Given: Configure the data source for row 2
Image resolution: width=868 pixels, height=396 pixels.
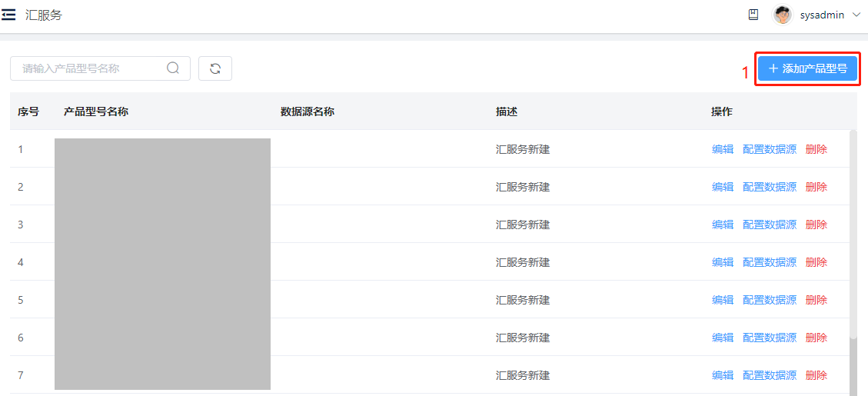Looking at the screenshot, I should tap(770, 187).
